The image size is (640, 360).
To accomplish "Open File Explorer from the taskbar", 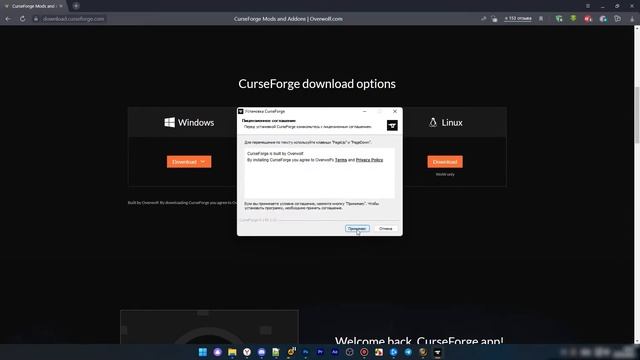I will (232, 352).
